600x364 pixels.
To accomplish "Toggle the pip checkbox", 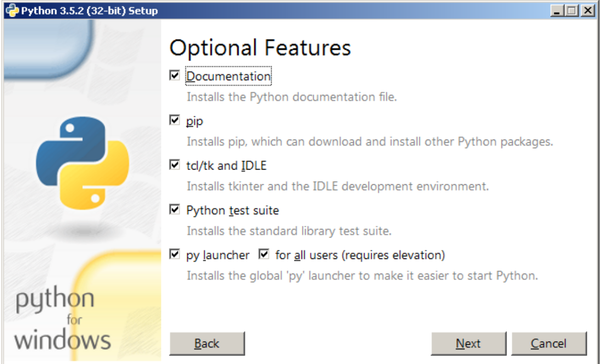I will click(x=175, y=121).
